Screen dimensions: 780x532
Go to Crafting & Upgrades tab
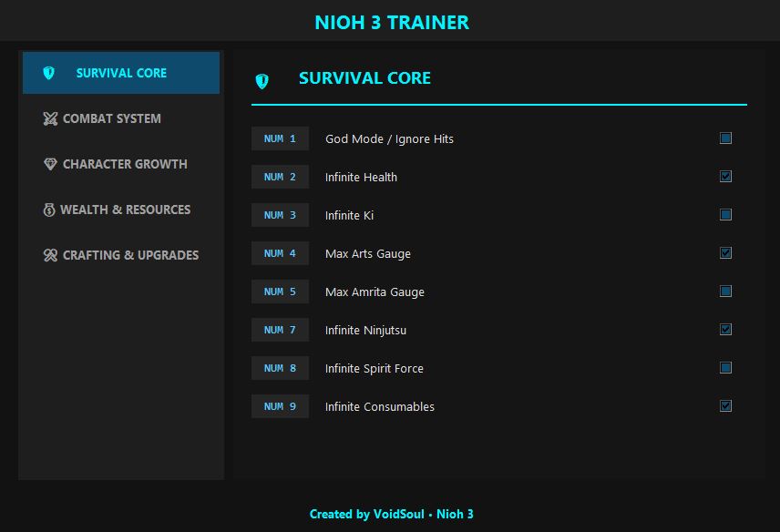point(121,255)
